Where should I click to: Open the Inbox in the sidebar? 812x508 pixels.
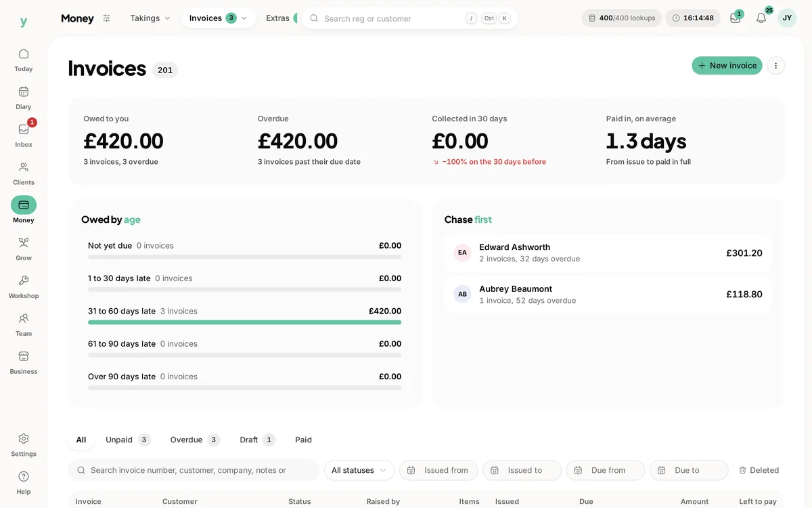(24, 135)
